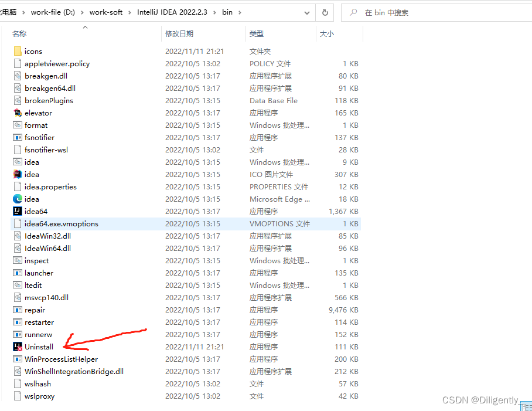
Task: Click the launcher application icon
Action: (x=18, y=273)
